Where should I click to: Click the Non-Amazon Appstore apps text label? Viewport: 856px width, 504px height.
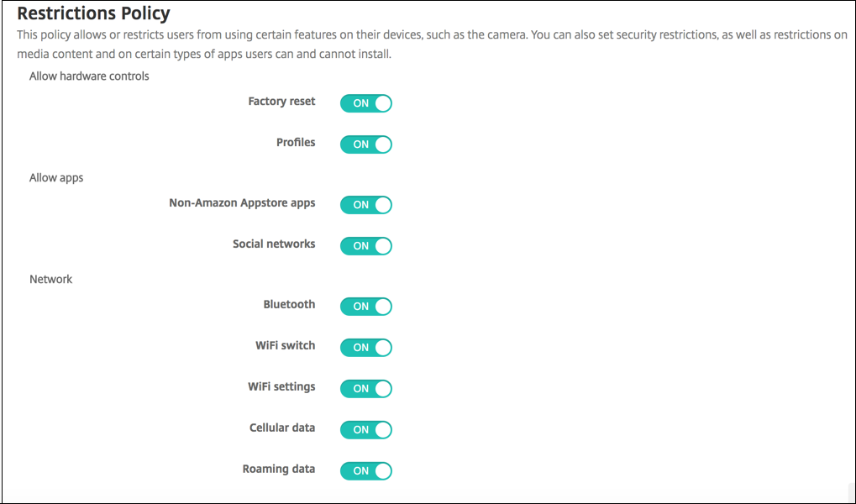coord(242,203)
